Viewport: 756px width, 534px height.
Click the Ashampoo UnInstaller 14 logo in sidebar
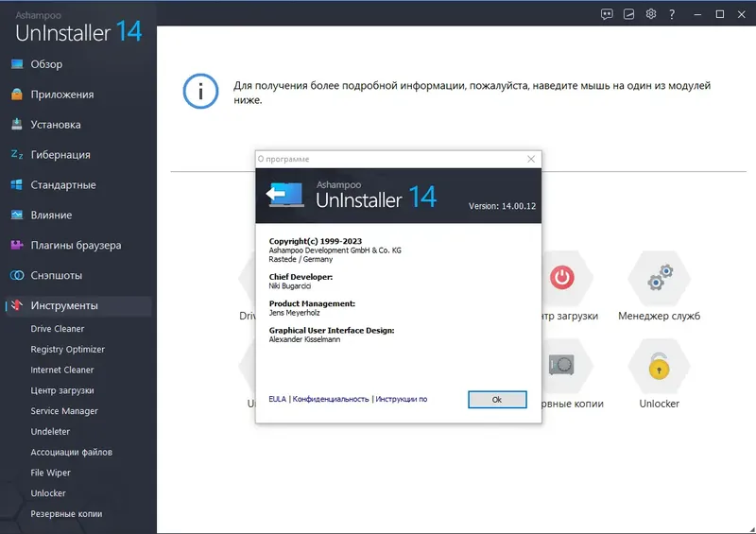[78, 27]
